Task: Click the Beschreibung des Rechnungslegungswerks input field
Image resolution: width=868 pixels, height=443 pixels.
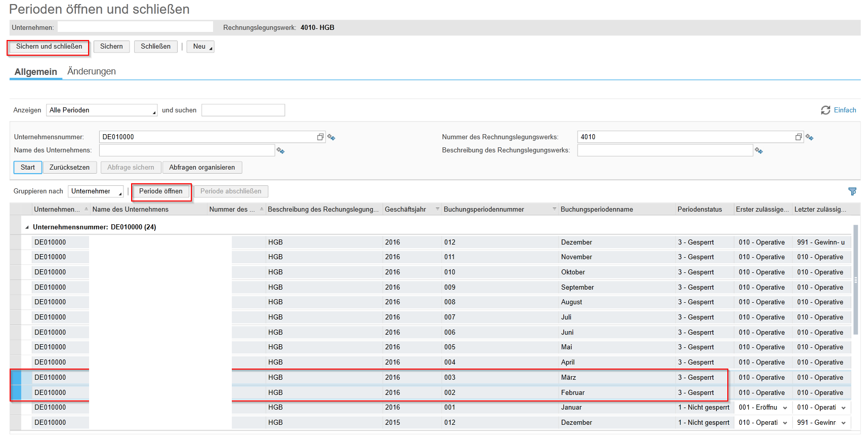Action: coord(665,150)
